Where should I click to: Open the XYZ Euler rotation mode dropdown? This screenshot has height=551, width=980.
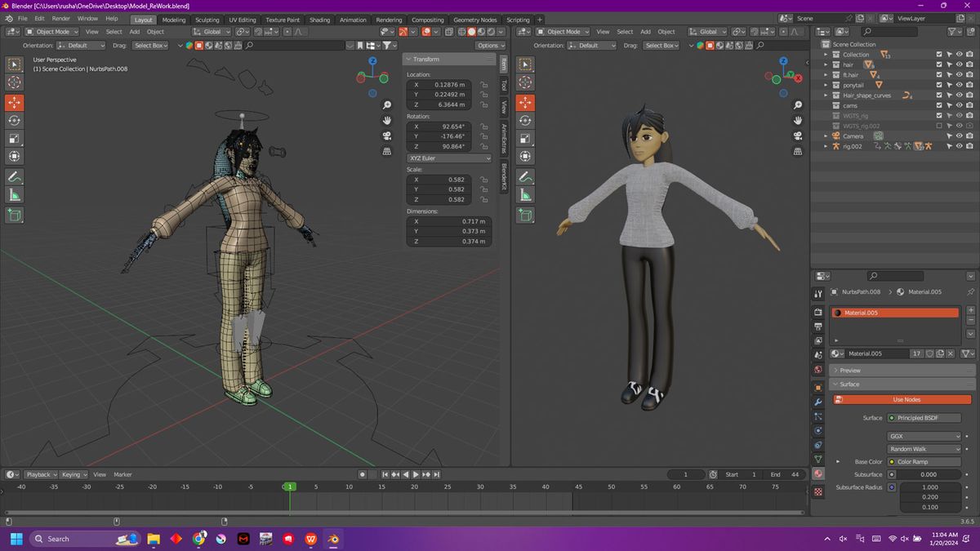point(448,158)
